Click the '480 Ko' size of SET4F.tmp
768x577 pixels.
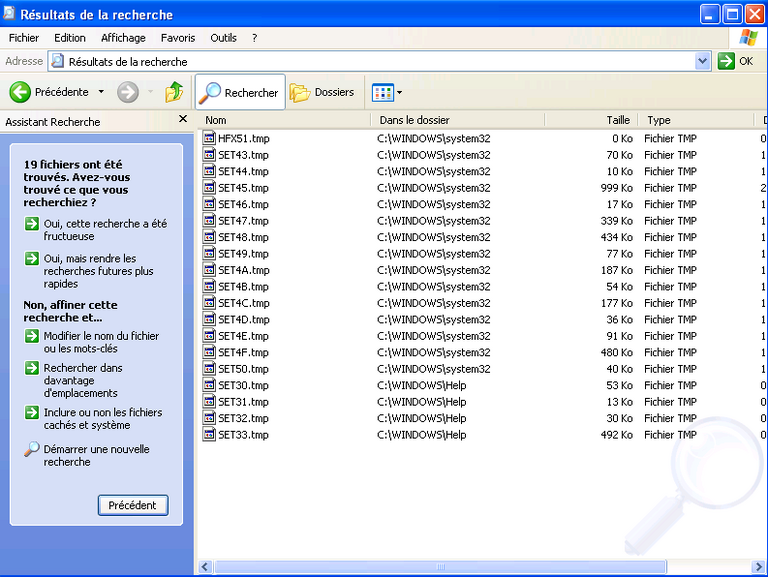[x=617, y=352]
